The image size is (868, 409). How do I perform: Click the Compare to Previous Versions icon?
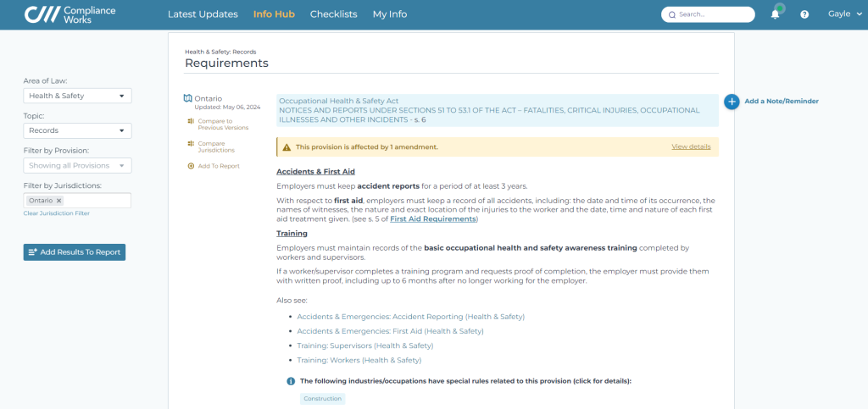(190, 121)
